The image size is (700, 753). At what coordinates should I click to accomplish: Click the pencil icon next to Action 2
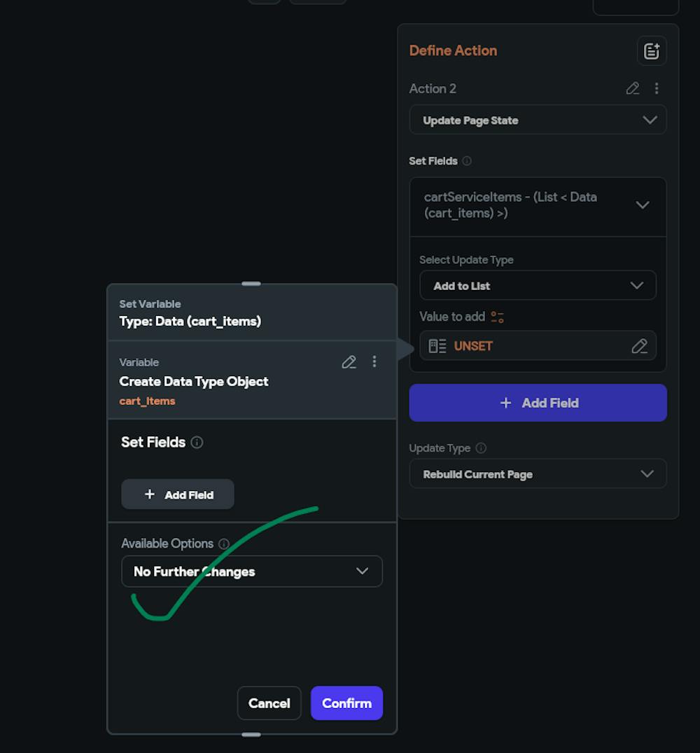pos(633,88)
